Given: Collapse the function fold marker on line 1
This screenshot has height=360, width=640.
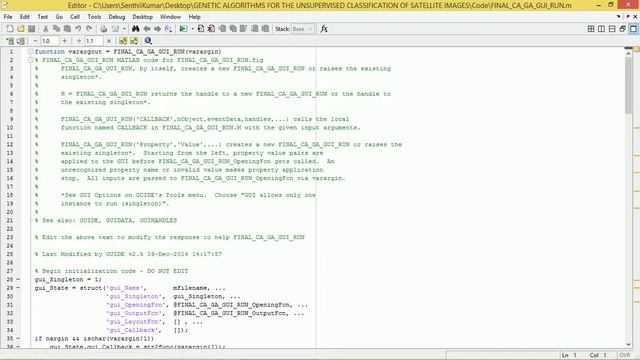Looking at the screenshot, I should (x=31, y=52).
